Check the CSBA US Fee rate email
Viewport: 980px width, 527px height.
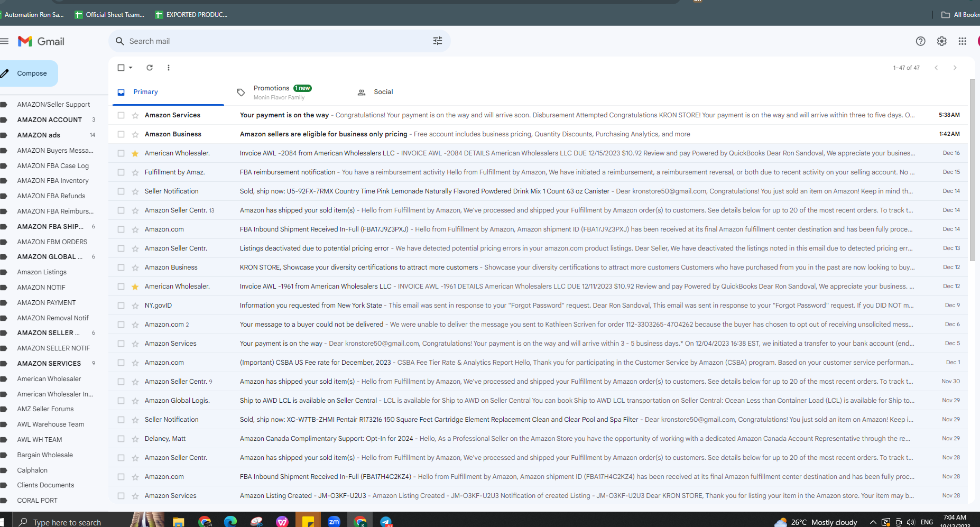pos(121,363)
